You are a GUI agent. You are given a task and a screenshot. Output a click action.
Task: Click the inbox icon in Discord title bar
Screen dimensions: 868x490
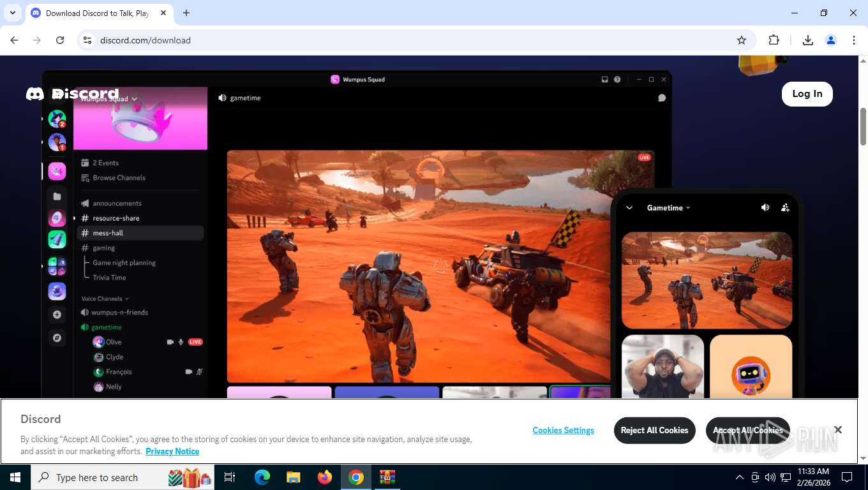604,80
